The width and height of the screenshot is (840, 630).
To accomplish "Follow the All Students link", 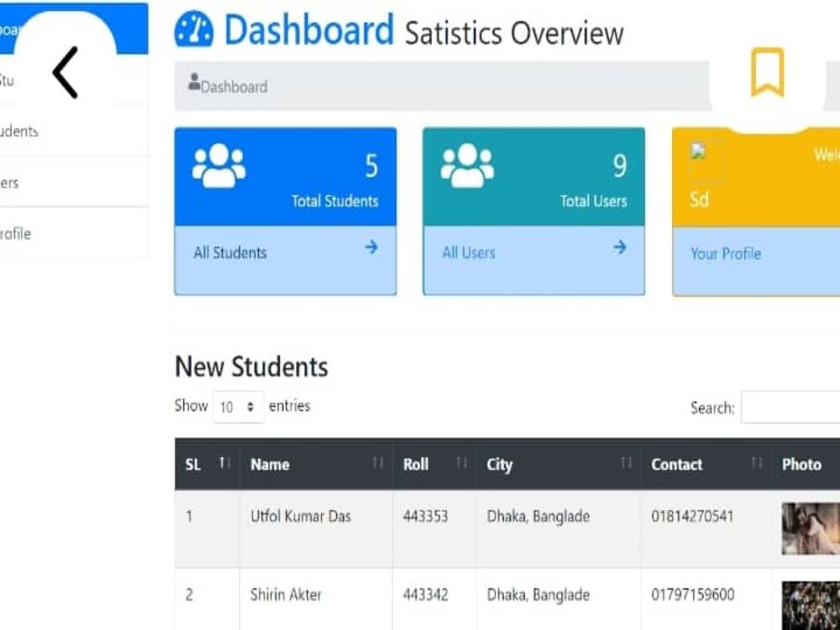I will 229,251.
